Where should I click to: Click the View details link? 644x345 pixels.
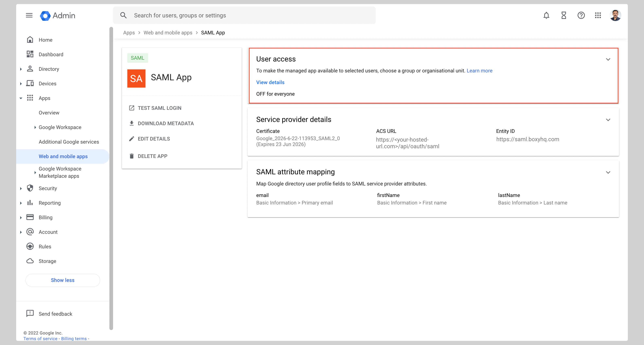(x=270, y=82)
